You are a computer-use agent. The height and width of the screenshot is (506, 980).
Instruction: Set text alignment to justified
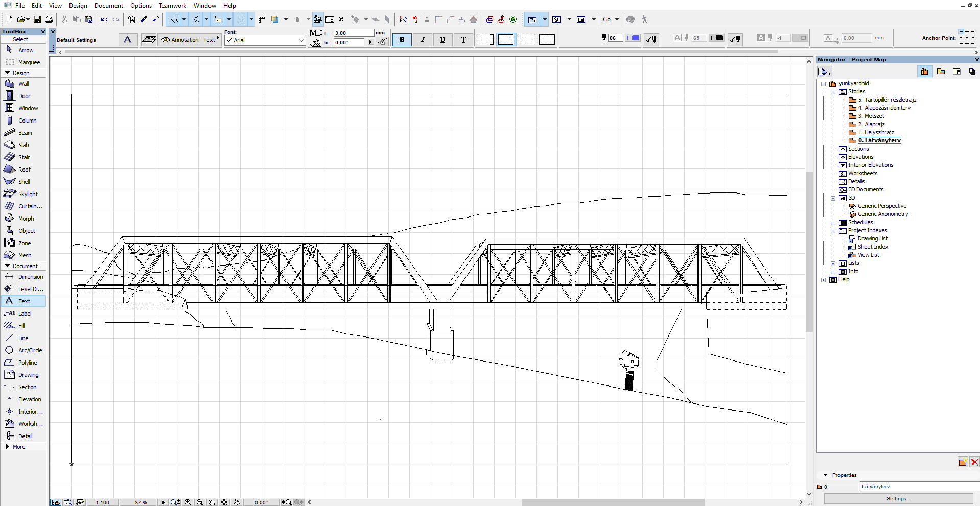point(547,39)
